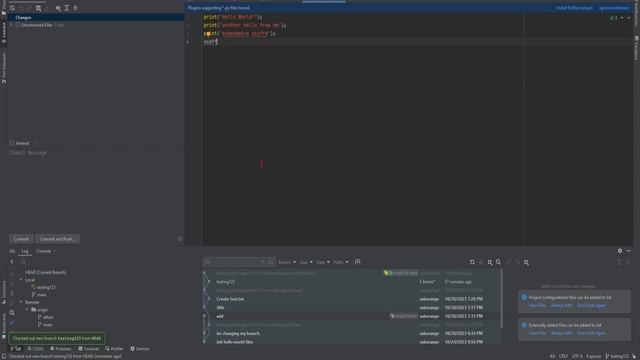Click the search magnifier on log side strip

tap(12, 313)
